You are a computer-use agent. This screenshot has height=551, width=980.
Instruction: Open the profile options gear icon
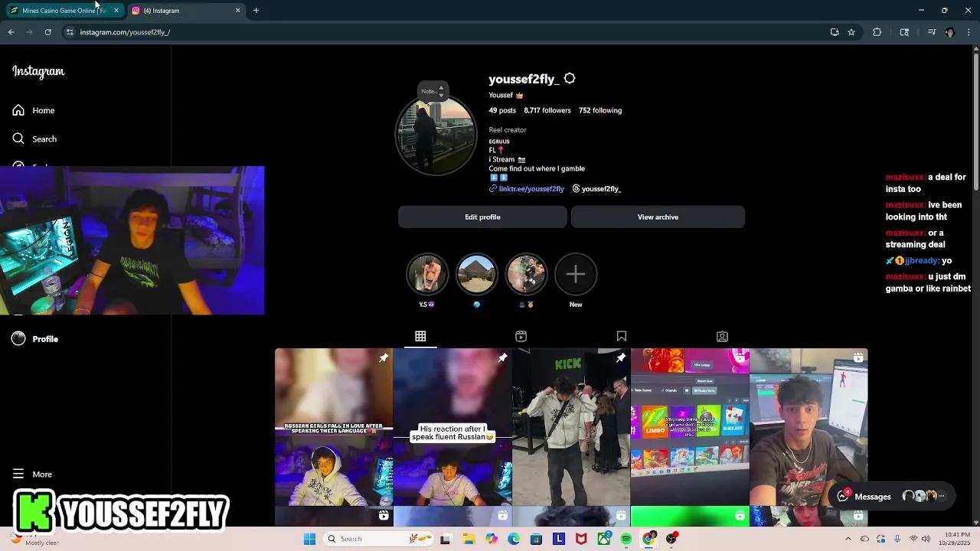(570, 79)
